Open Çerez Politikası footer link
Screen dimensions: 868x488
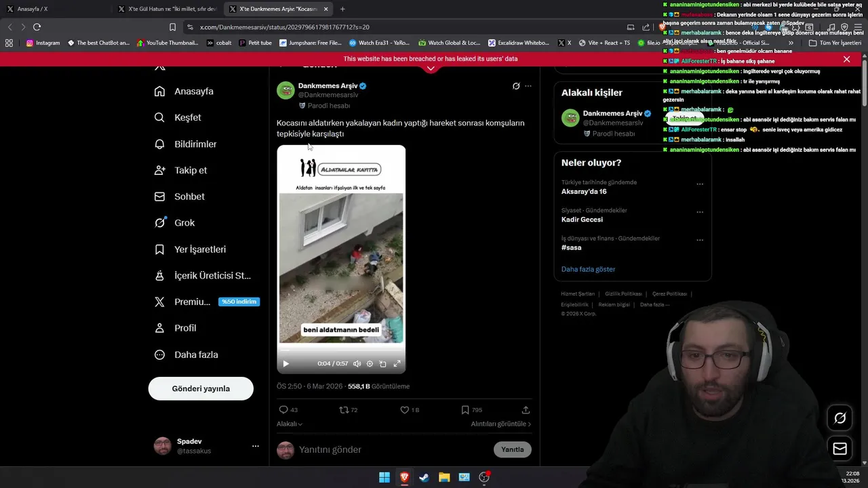669,294
